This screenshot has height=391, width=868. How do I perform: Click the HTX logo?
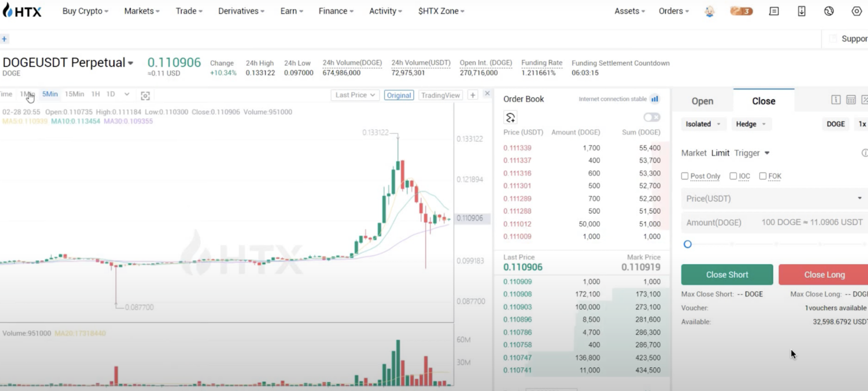22,11
